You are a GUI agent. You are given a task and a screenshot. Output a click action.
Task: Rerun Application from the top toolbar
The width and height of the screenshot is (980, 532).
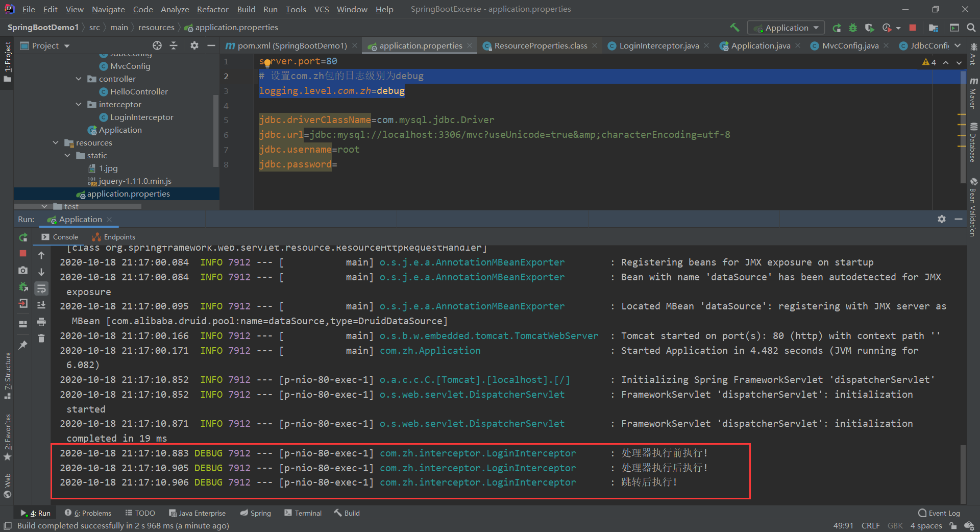pyautogui.click(x=837, y=28)
